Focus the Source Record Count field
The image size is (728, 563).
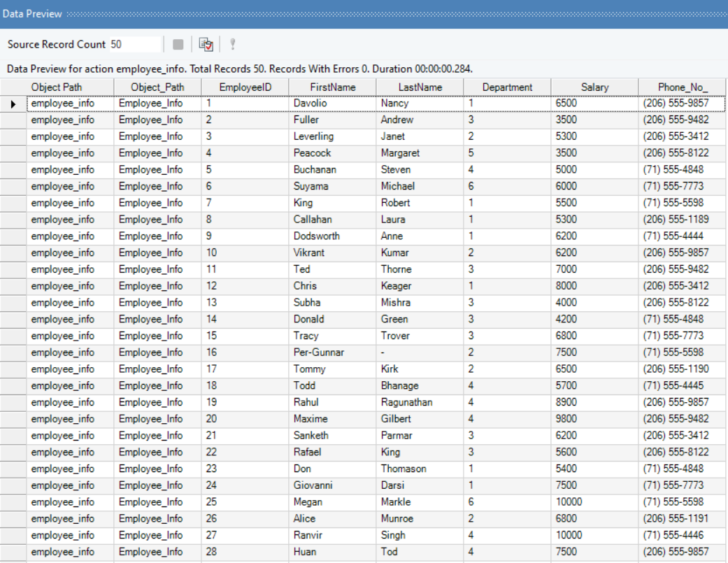pos(134,44)
